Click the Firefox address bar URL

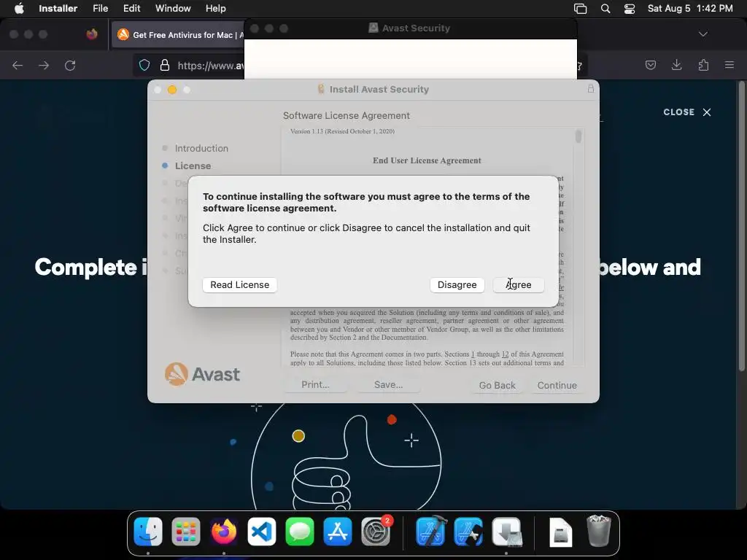(x=211, y=66)
